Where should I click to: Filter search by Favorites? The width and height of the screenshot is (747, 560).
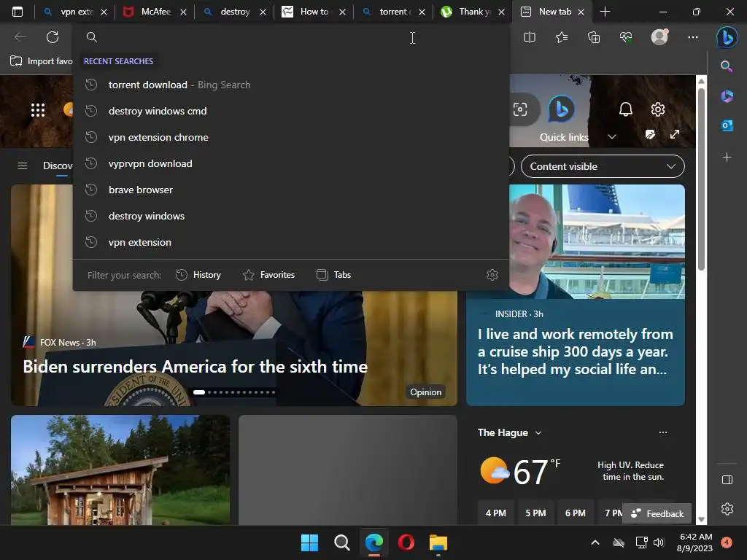pos(268,275)
